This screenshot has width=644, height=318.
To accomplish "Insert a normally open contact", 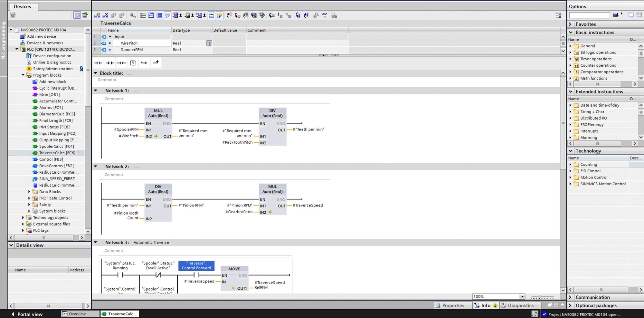I will click(x=98, y=63).
